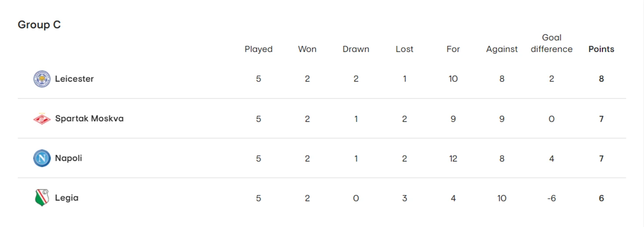
Task: Open the Leicester team link
Action: pos(75,79)
